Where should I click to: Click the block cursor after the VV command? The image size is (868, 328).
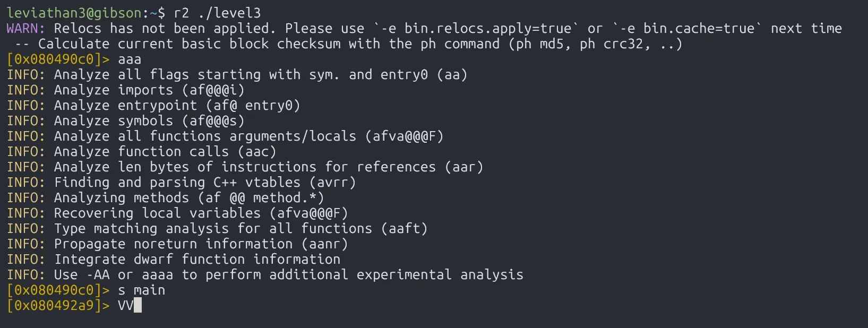(137, 306)
